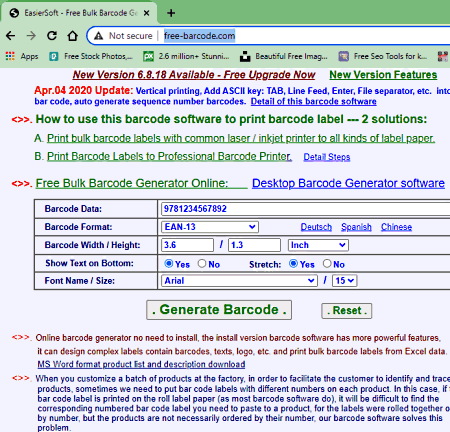The image size is (450, 432).
Task: Click the Barcode Width / Height: label
Action: pos(92,245)
